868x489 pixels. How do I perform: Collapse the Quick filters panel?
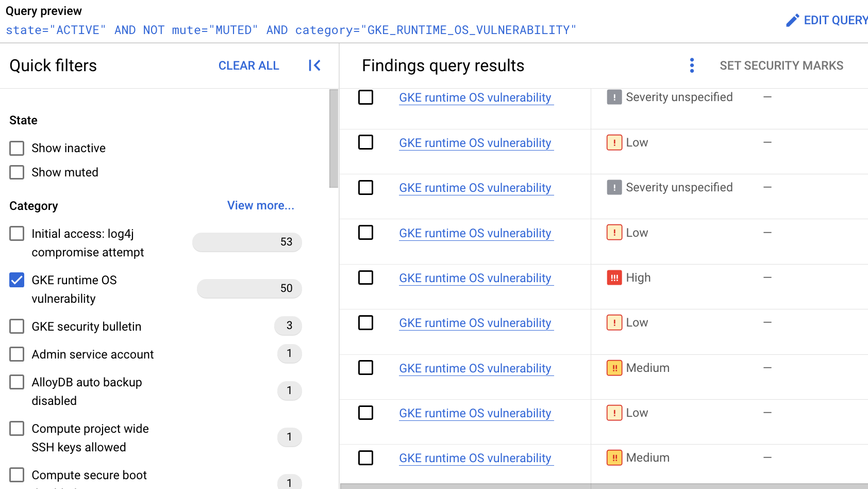314,66
